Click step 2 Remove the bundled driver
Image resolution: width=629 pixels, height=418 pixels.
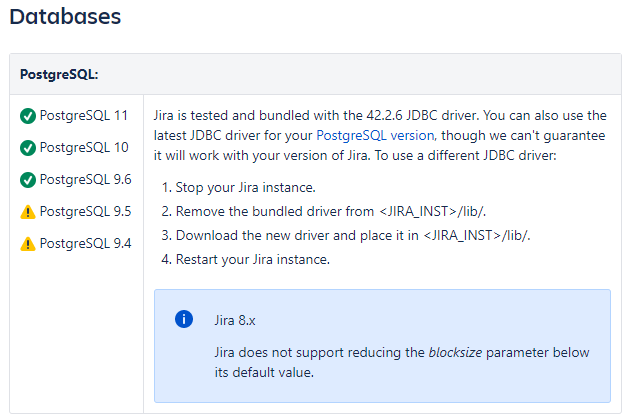(323, 212)
